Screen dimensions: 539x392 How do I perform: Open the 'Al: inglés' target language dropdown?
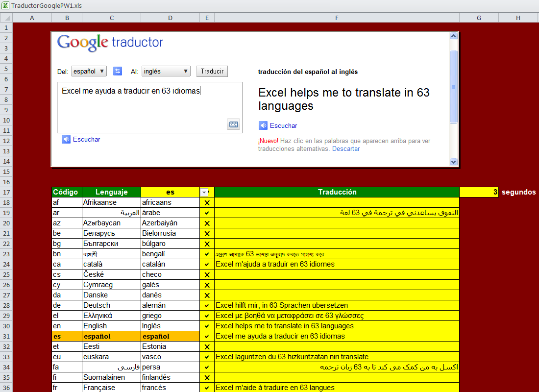166,71
